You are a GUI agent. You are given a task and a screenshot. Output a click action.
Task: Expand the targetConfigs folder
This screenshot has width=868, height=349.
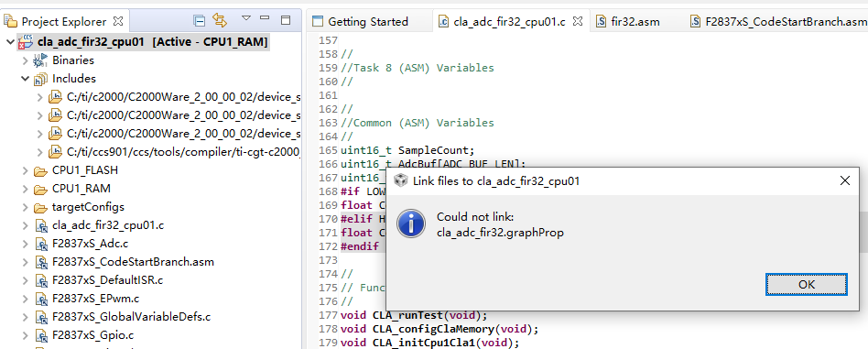pos(25,207)
